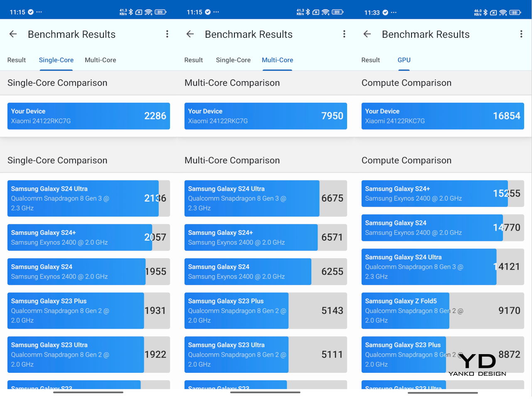Click the Benchmark Results title on the Single-Core screen
The height and width of the screenshot is (399, 532).
71,34
